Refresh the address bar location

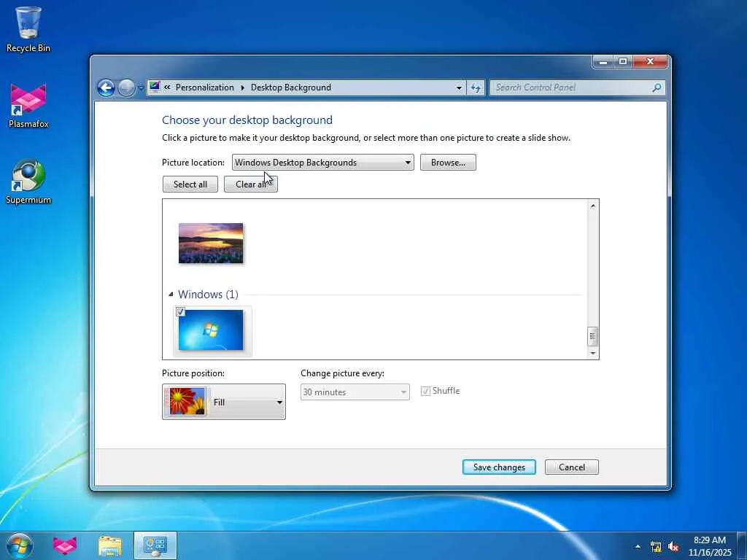coord(476,87)
